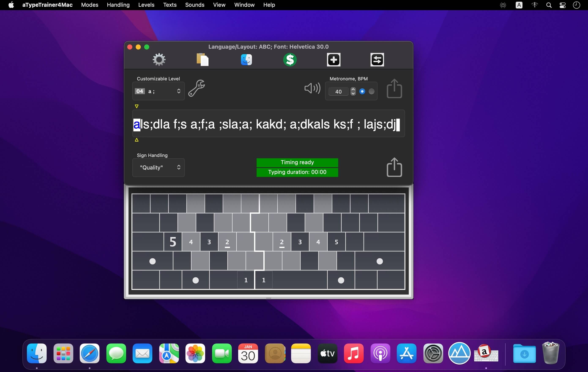Open FaceTime from the Dock

[x=222, y=353]
